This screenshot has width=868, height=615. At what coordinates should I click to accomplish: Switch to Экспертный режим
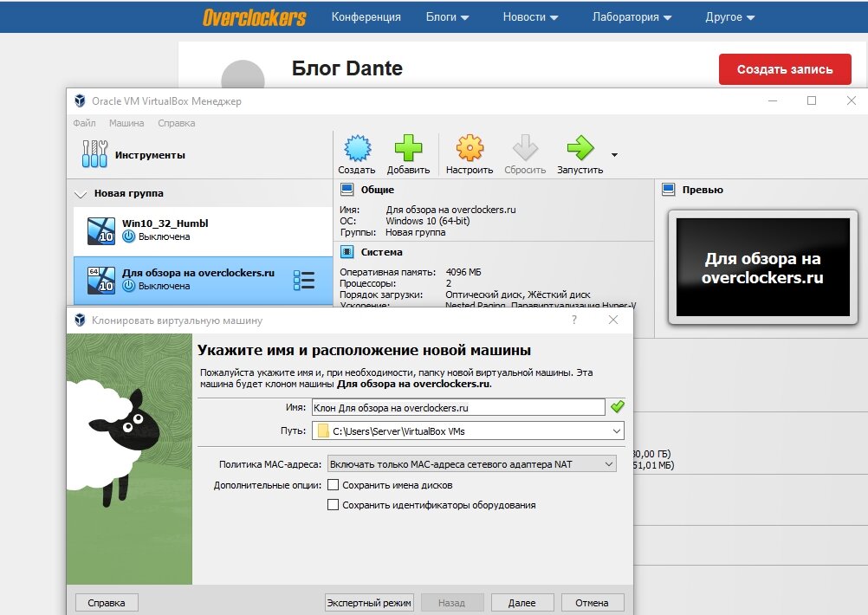(x=369, y=603)
